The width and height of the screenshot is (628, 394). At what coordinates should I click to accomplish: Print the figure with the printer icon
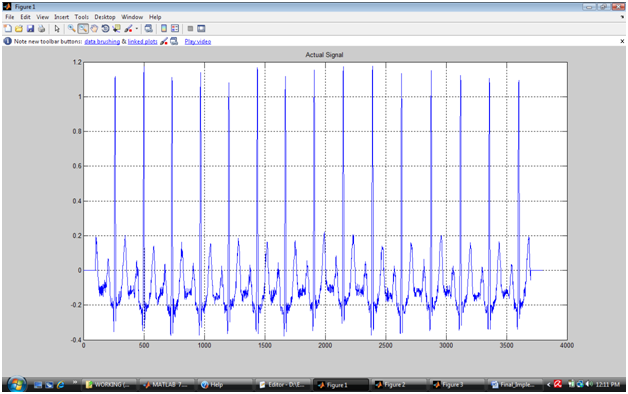(x=41, y=28)
